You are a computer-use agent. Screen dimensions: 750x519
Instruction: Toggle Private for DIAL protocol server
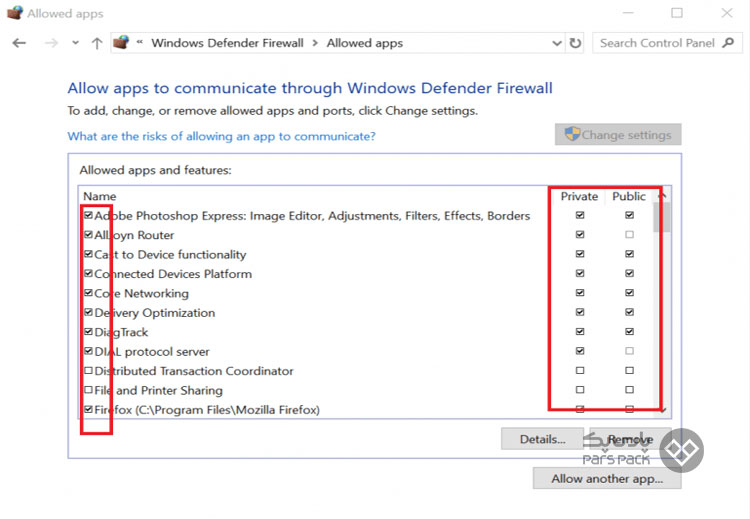point(580,351)
